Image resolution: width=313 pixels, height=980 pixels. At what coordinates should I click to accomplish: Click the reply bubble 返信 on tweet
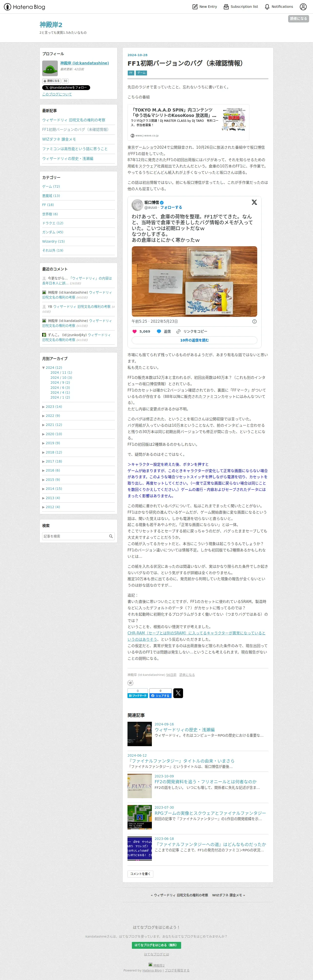(x=163, y=331)
